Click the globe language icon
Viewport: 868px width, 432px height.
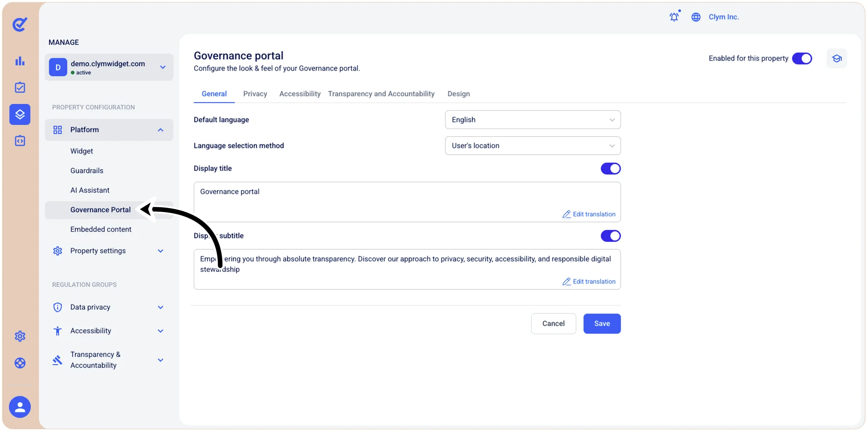coord(696,17)
